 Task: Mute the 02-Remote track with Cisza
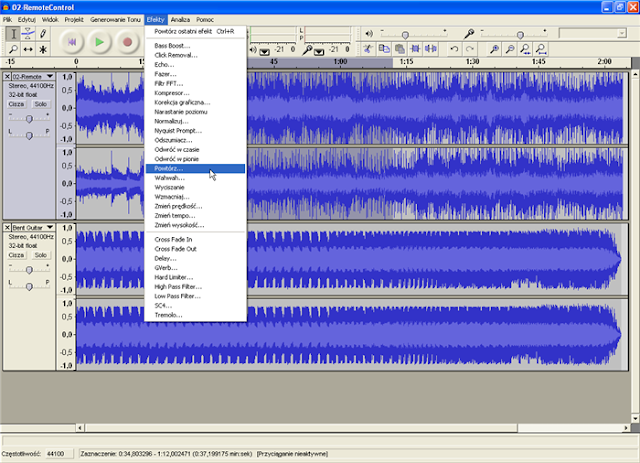(x=17, y=103)
